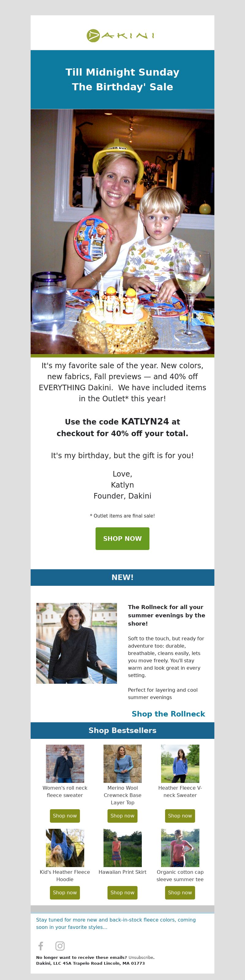Click the green SHOP NOW button

[122, 538]
